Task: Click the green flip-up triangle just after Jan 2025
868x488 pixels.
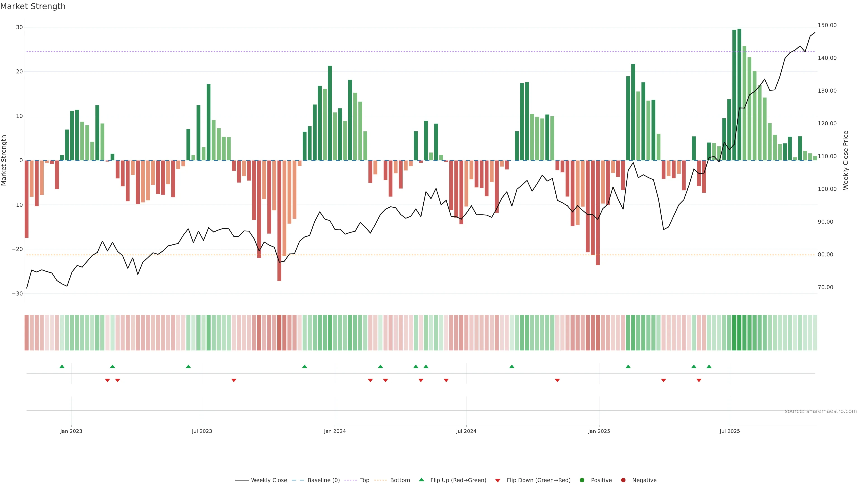Action: [628, 366]
